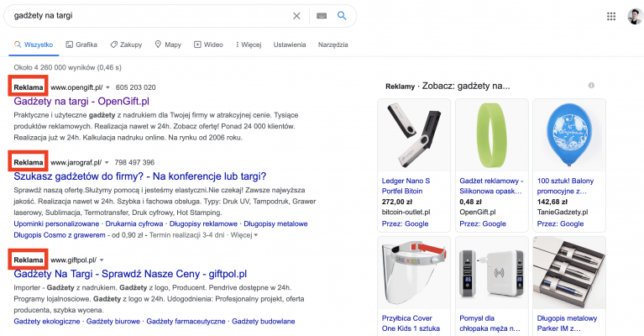Open the on-screen keyboard input tool
The width and height of the screenshot is (644, 336).
(321, 16)
